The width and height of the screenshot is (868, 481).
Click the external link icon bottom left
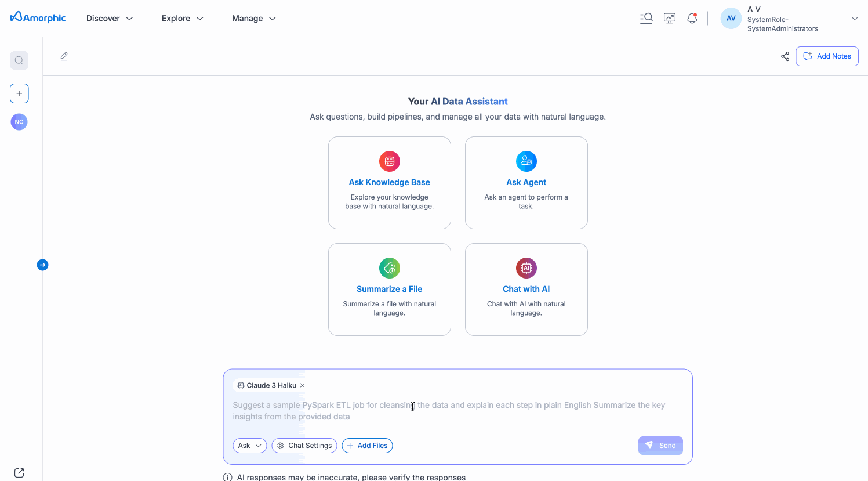pyautogui.click(x=19, y=472)
